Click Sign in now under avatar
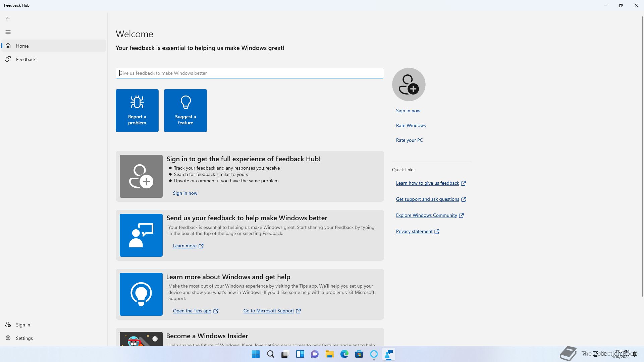Screen dimensions: 644x362 (x=408, y=111)
